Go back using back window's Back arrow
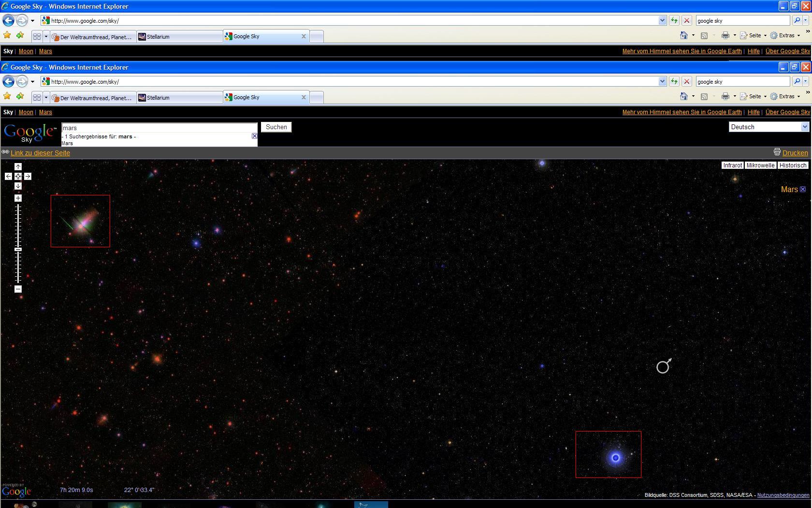 (x=8, y=20)
